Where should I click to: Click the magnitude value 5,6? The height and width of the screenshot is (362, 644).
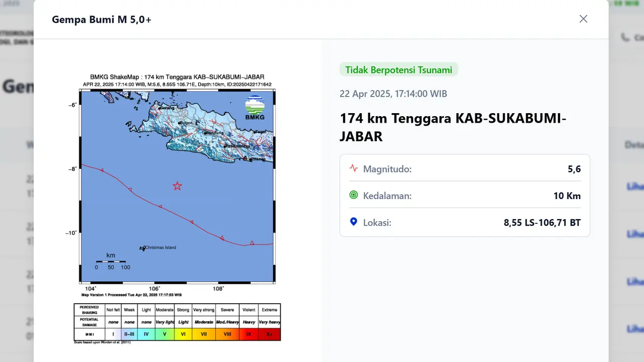pos(574,169)
